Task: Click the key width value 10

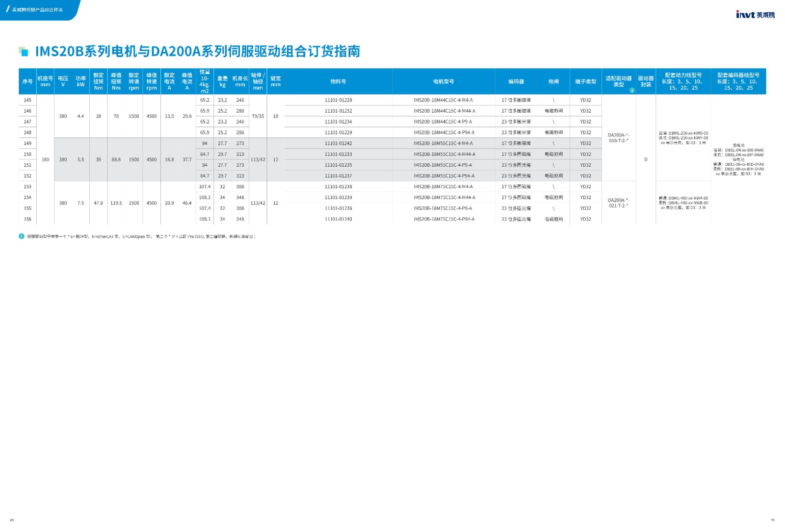Action: click(x=276, y=116)
